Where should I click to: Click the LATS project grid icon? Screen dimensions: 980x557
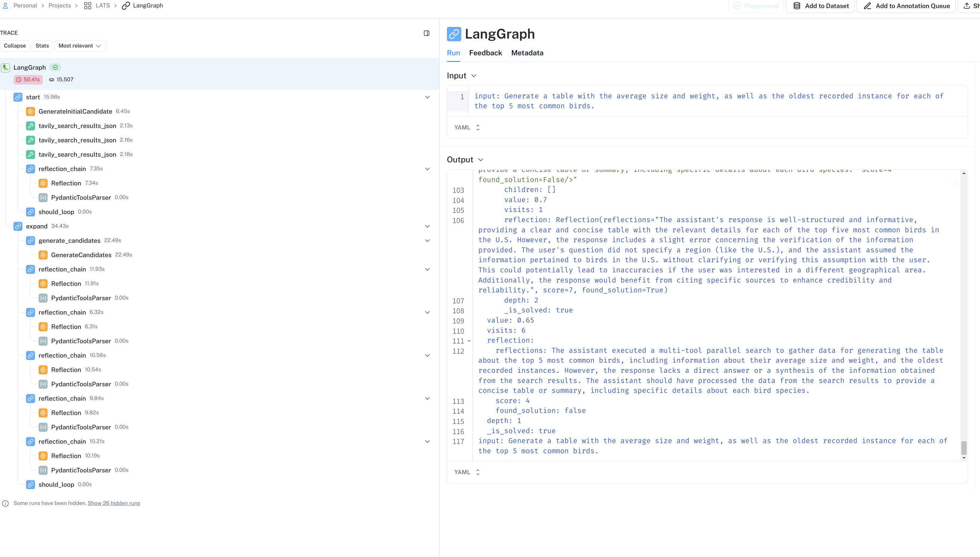88,6
